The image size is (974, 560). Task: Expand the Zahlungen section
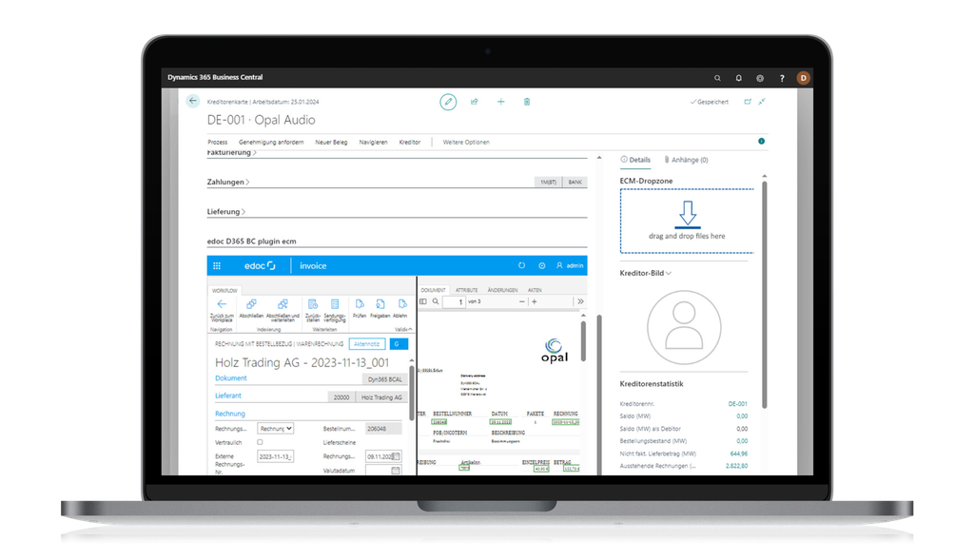(x=228, y=182)
